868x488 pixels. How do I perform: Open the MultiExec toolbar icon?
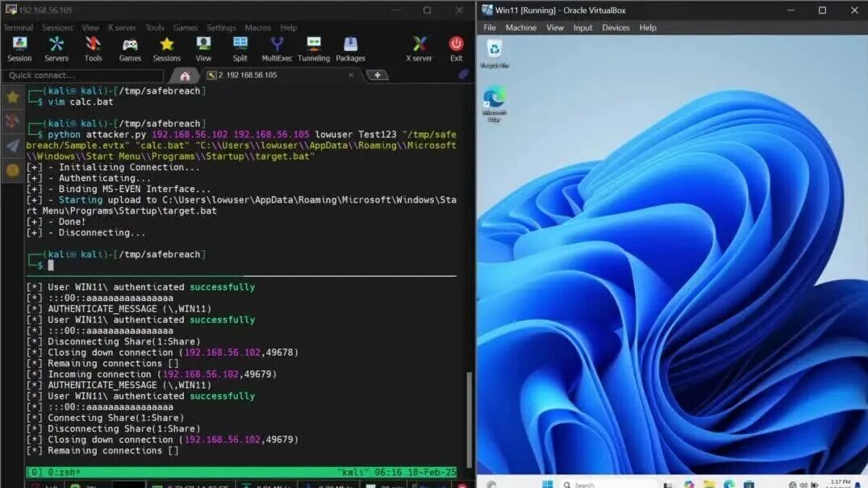(277, 48)
